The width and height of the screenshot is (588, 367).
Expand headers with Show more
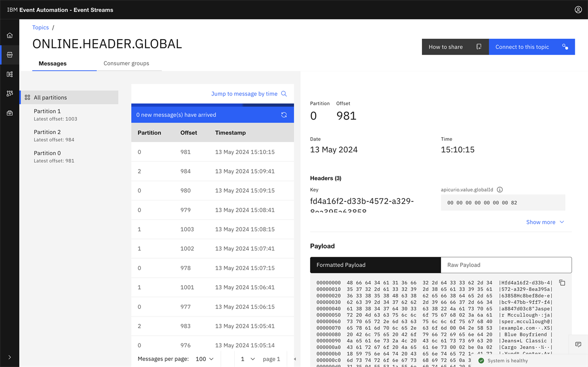pos(545,222)
